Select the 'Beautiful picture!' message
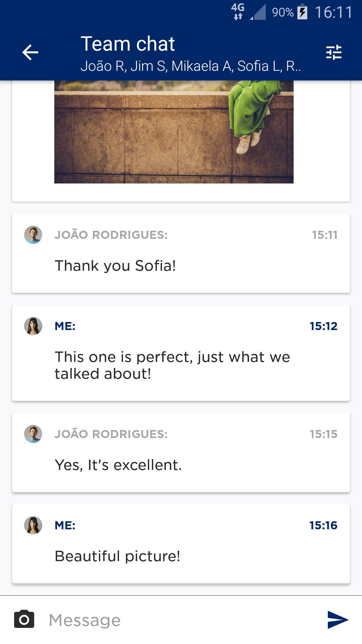Screen dimensions: 362x644 click(x=117, y=556)
